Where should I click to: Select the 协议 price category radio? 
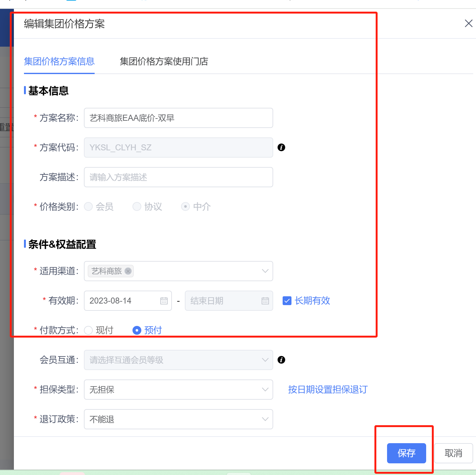pyautogui.click(x=137, y=206)
